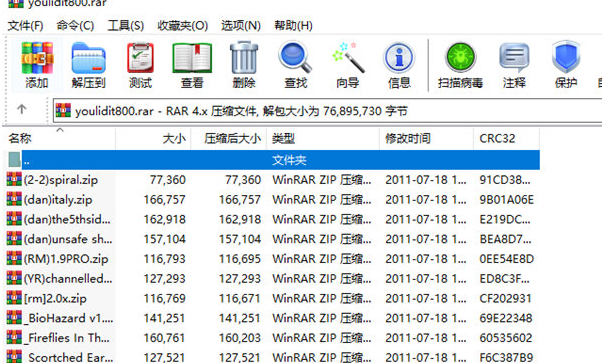Screen dimensions: 608x363
Task: Run 测试 (Test) on the archive
Action: coord(140,58)
